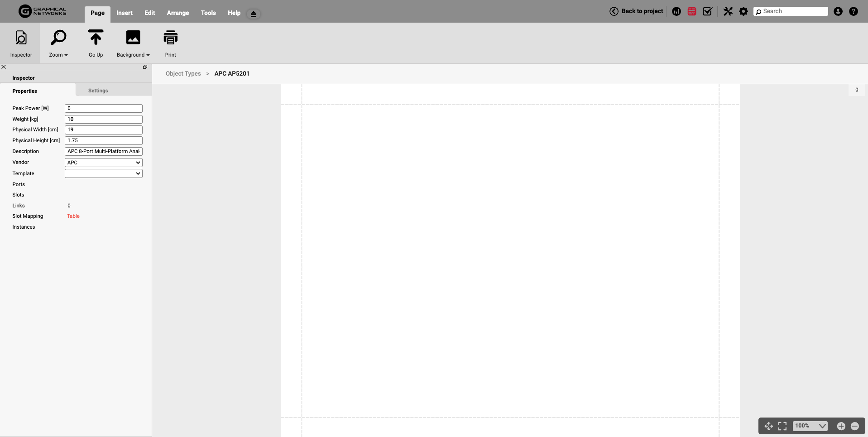Click the pan move arrows icon

(768, 426)
